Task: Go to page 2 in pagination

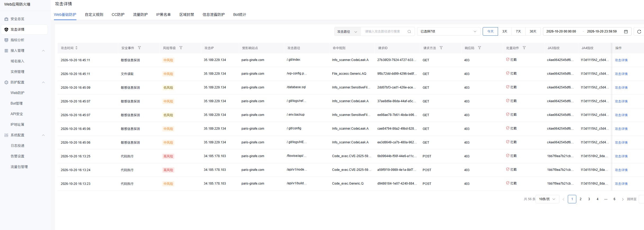Action: click(581, 199)
